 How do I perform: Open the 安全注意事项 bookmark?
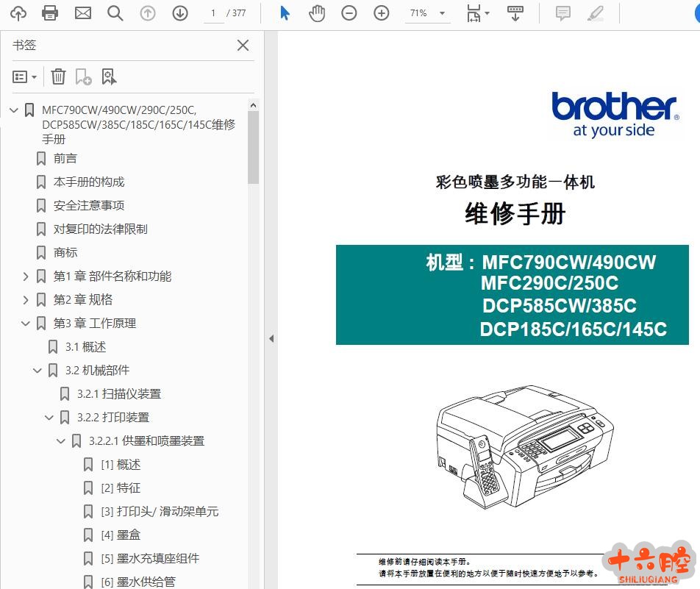click(89, 205)
